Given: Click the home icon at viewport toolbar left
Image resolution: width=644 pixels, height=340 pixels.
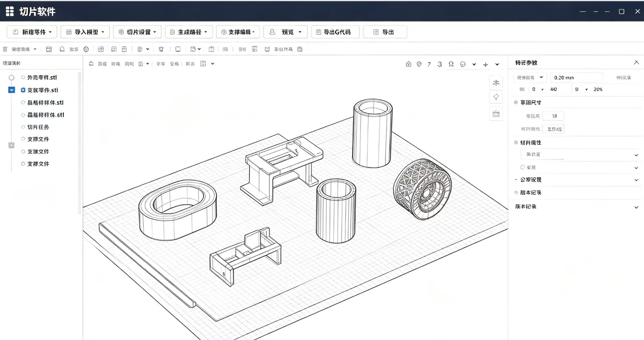Looking at the screenshot, I should point(91,64).
